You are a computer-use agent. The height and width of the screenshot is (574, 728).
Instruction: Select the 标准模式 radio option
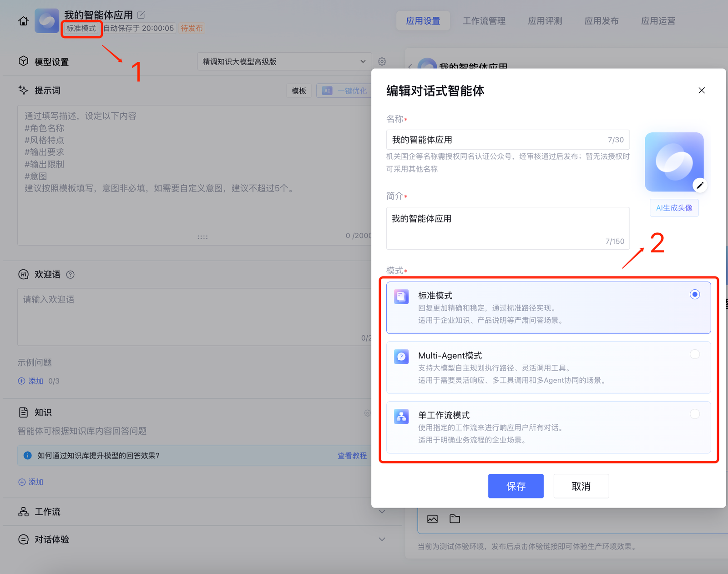[694, 295]
